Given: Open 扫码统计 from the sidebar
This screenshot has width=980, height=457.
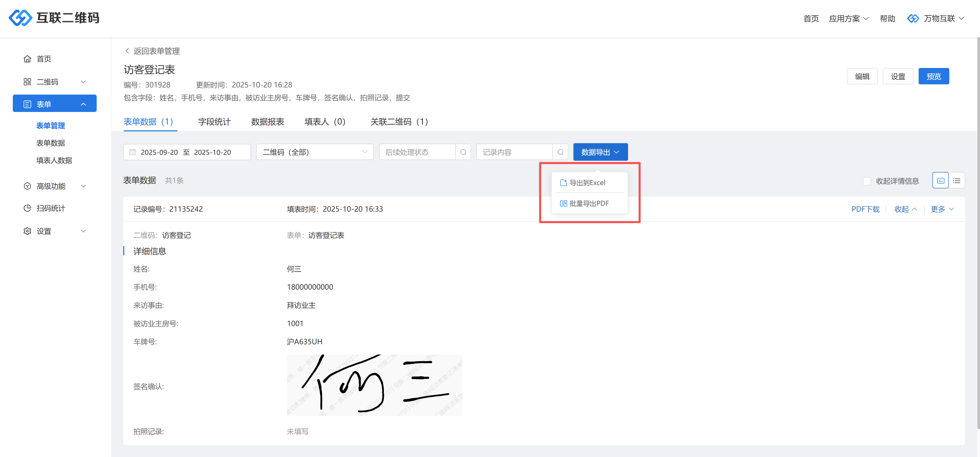Looking at the screenshot, I should pos(51,208).
